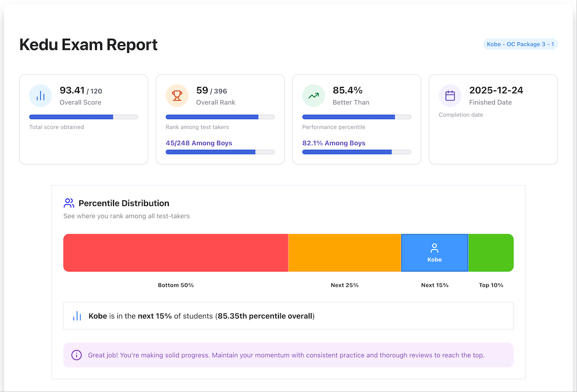Click the bar chart icon beside Overall Score
The width and height of the screenshot is (577, 392).
pos(40,96)
